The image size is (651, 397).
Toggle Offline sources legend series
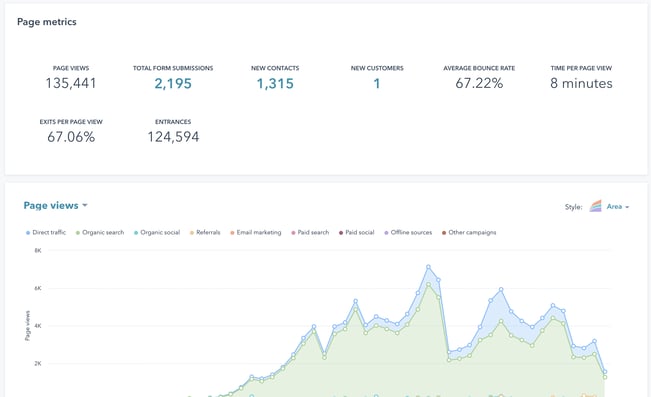pyautogui.click(x=408, y=233)
